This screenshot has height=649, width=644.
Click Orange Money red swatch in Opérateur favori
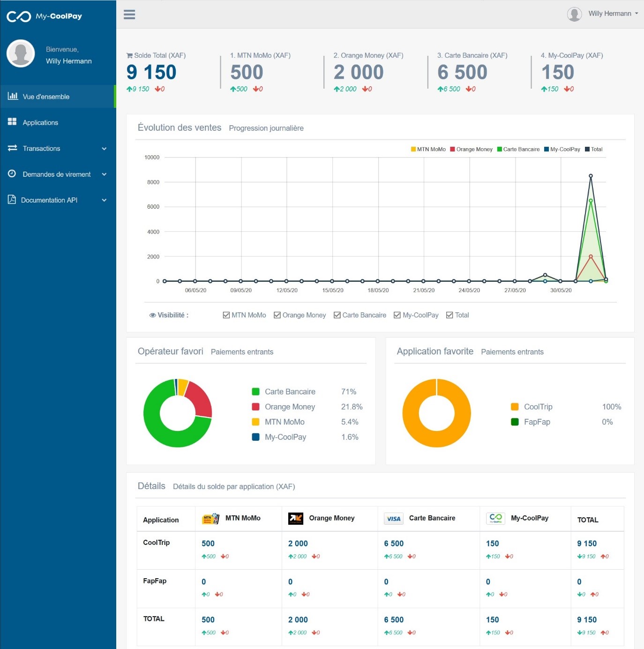tap(255, 407)
